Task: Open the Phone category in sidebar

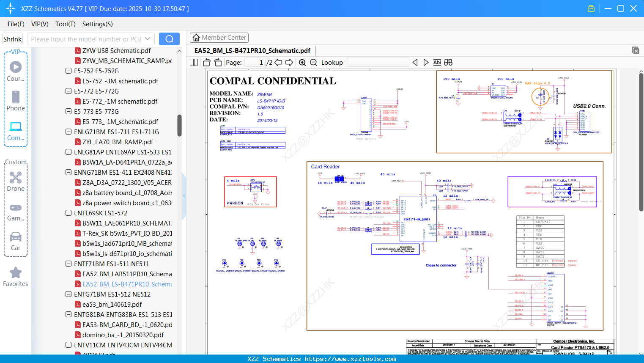Action: tap(16, 101)
